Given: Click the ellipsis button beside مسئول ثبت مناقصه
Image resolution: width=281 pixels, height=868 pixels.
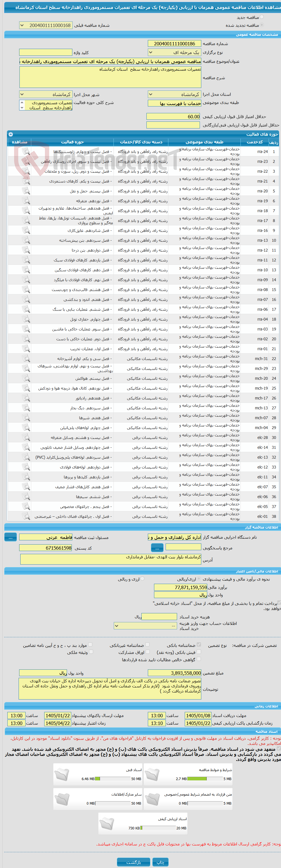Looking at the screenshot, I should [x=10, y=537].
